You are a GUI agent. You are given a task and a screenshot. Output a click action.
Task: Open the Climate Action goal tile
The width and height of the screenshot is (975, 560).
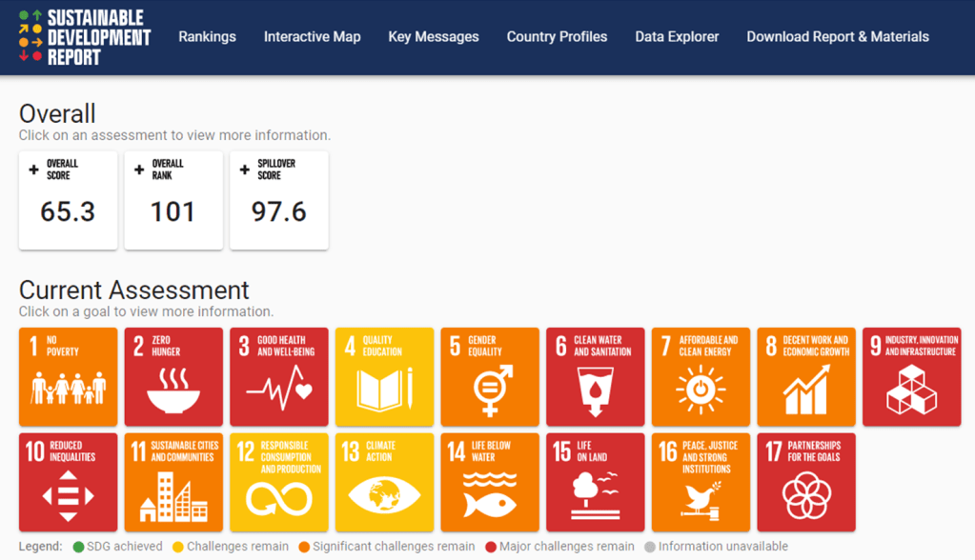[x=384, y=482]
